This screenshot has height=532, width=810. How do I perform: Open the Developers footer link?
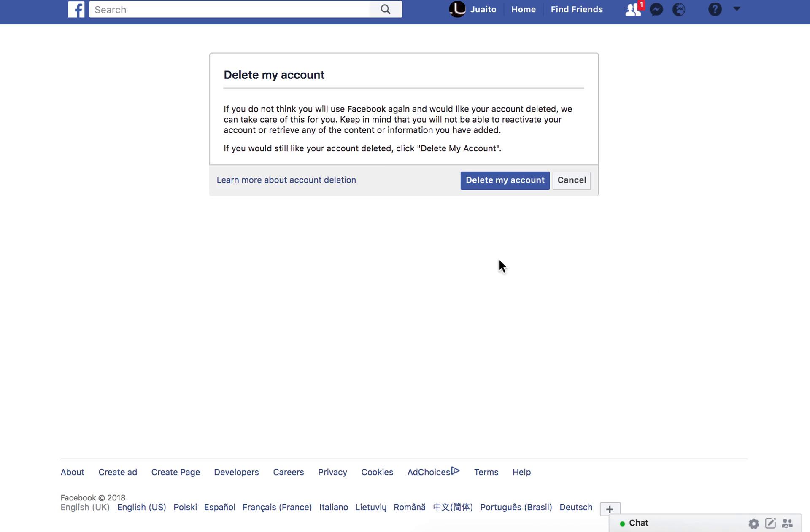pyautogui.click(x=236, y=472)
